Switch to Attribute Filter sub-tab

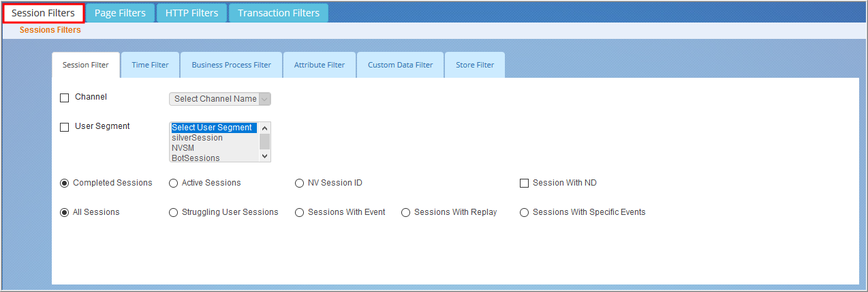point(320,65)
